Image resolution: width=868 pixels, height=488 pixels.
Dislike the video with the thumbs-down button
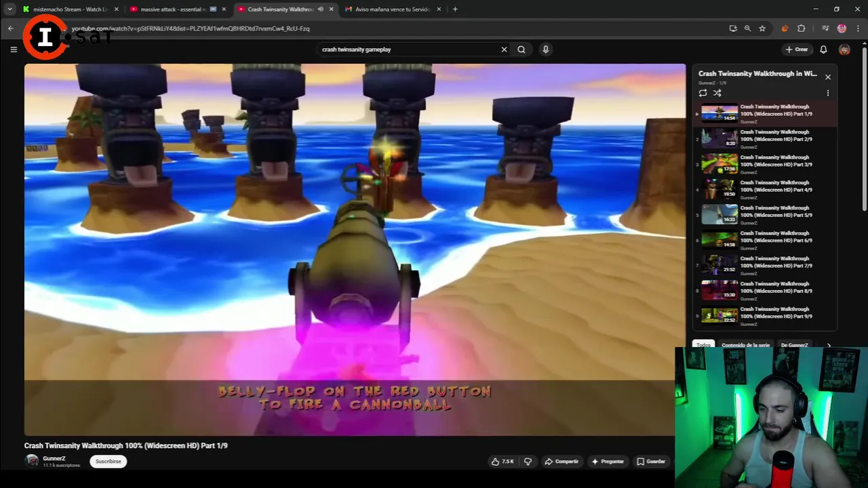(528, 462)
